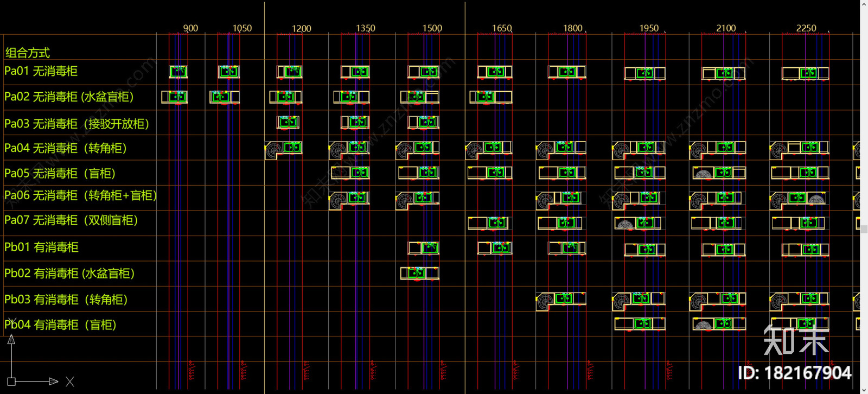
Task: Select the 1950 column dimension text
Action: [x=649, y=28]
